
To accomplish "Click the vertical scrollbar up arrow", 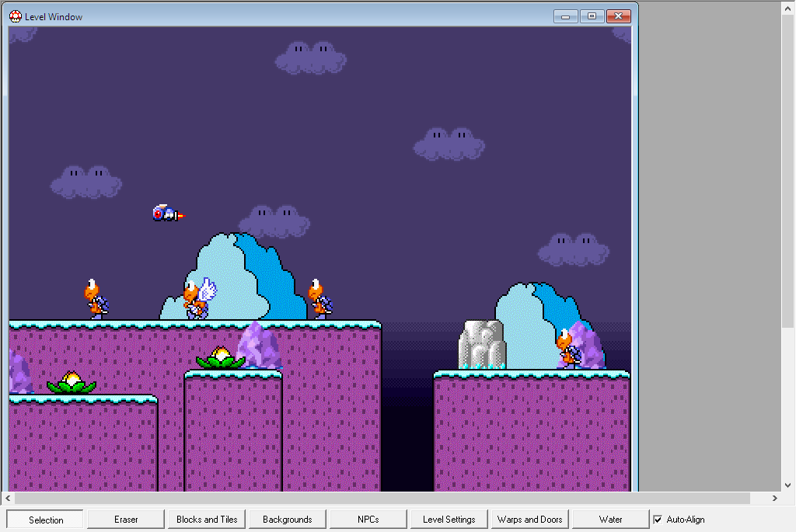I will [788, 9].
